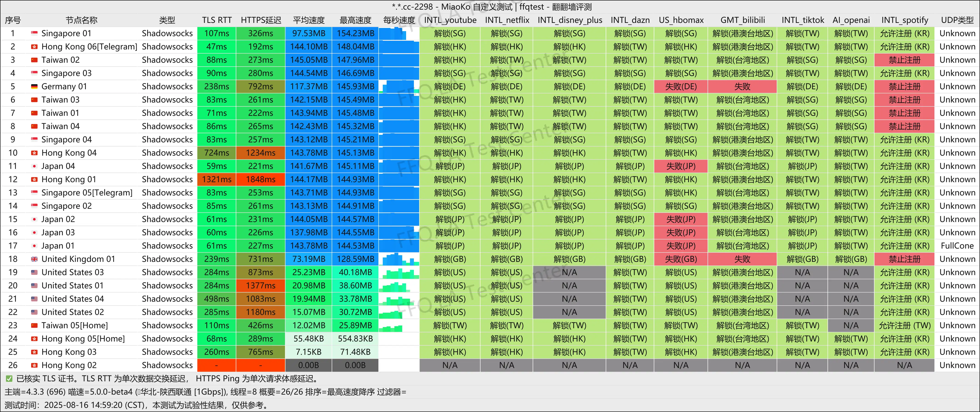Click 失败(DE) in the US_hbomax column

coord(681,87)
